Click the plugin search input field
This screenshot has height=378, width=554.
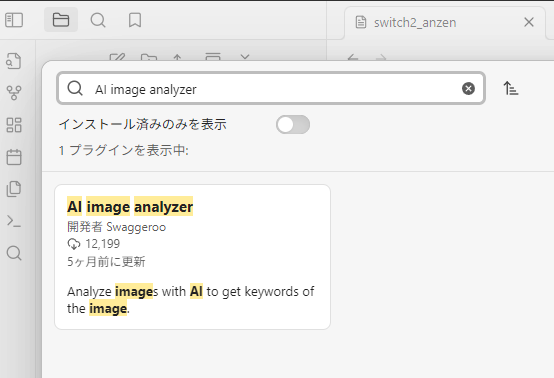(x=271, y=88)
